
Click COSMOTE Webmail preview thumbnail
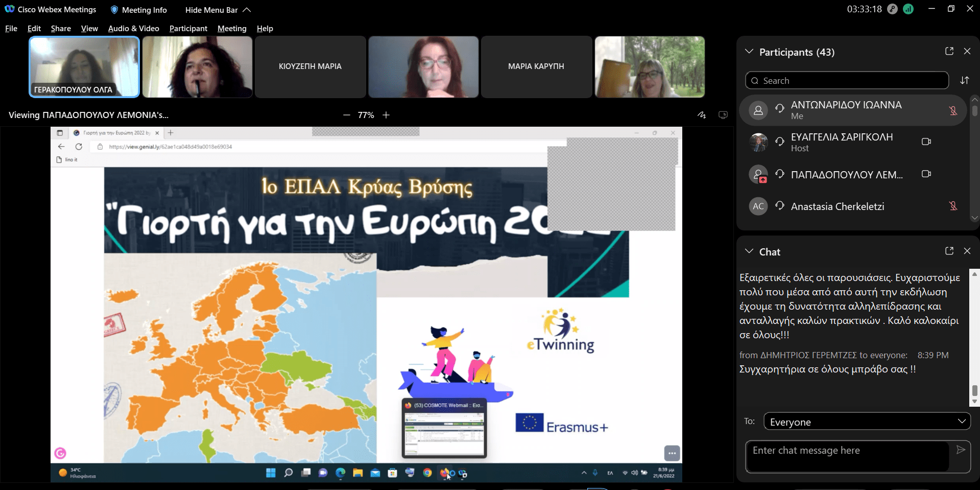[444, 428]
